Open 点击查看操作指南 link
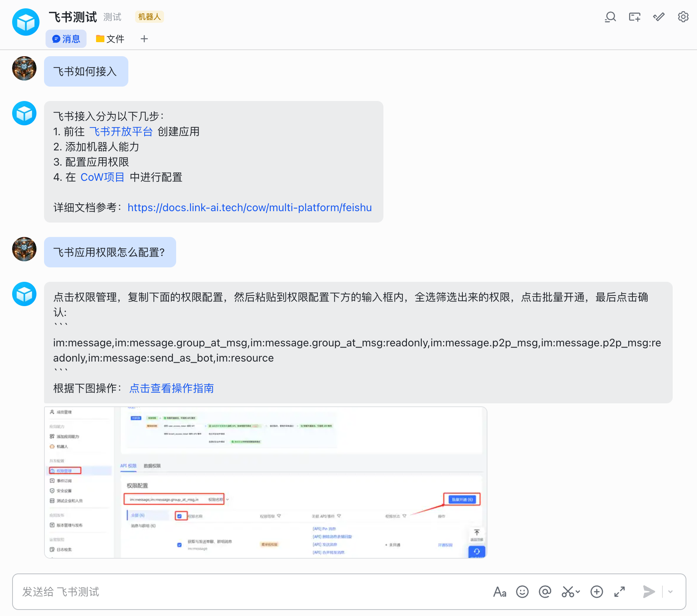 172,388
